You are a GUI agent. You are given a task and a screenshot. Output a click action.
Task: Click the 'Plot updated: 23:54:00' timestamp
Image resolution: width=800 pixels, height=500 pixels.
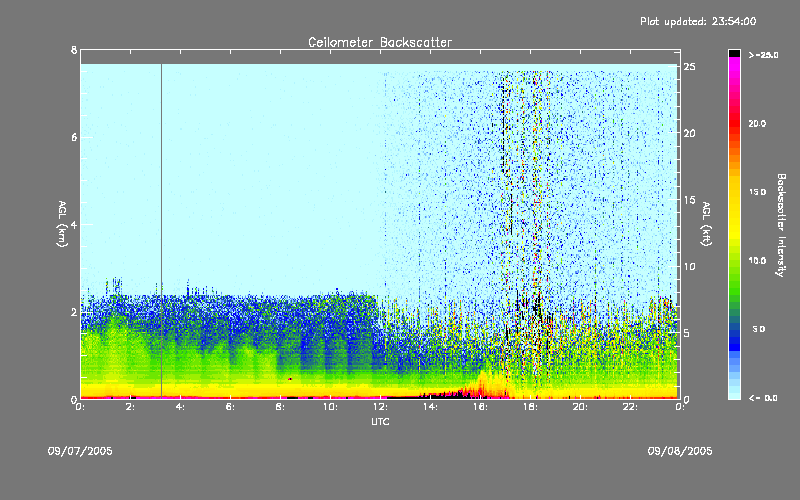698,21
